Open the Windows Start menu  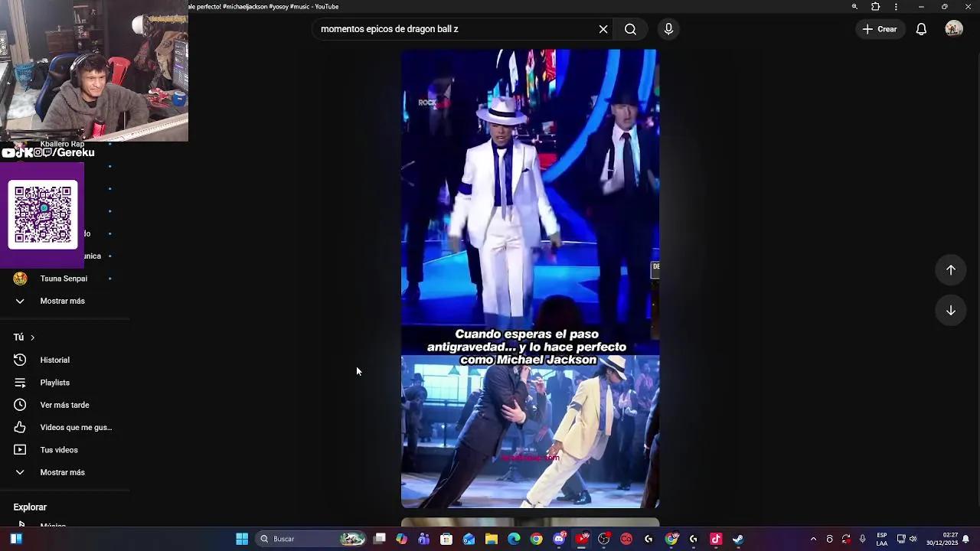[242, 539]
